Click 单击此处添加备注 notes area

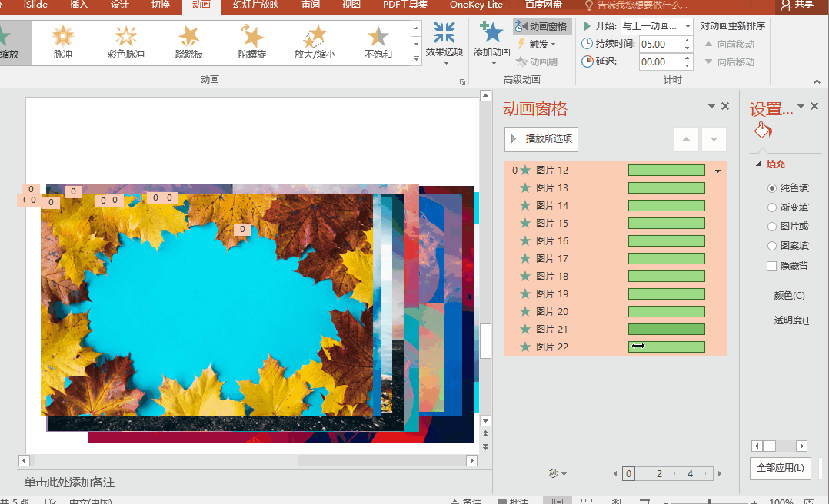pyautogui.click(x=69, y=482)
